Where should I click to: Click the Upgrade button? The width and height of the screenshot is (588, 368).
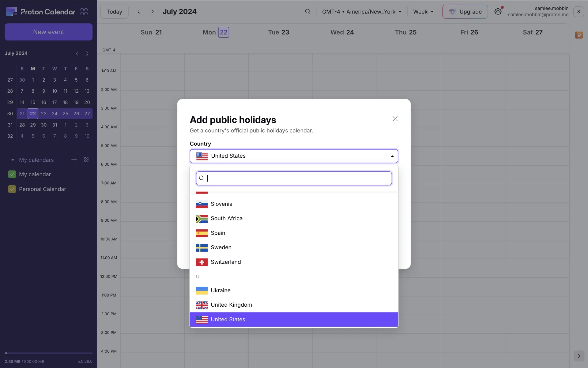click(x=465, y=12)
